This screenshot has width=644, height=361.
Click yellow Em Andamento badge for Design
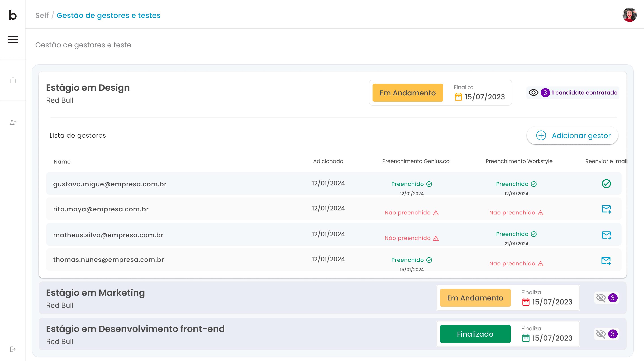(407, 93)
